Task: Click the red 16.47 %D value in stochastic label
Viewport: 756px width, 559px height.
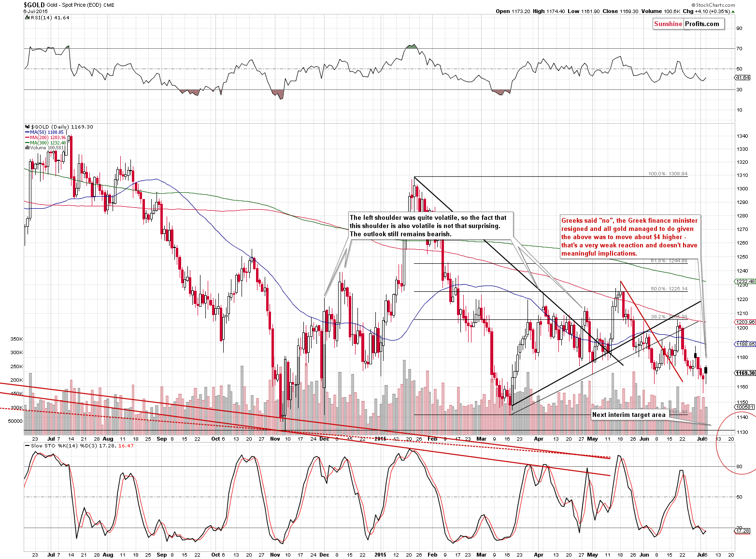Action: click(126, 445)
